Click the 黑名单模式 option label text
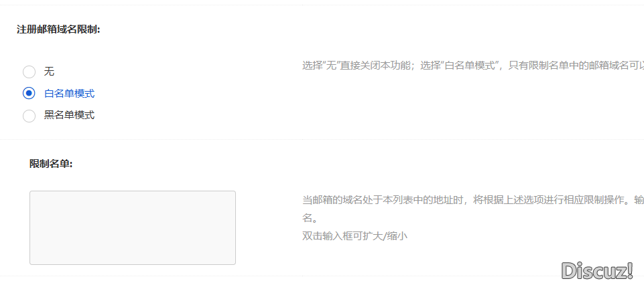This screenshot has height=287, width=644. point(70,116)
